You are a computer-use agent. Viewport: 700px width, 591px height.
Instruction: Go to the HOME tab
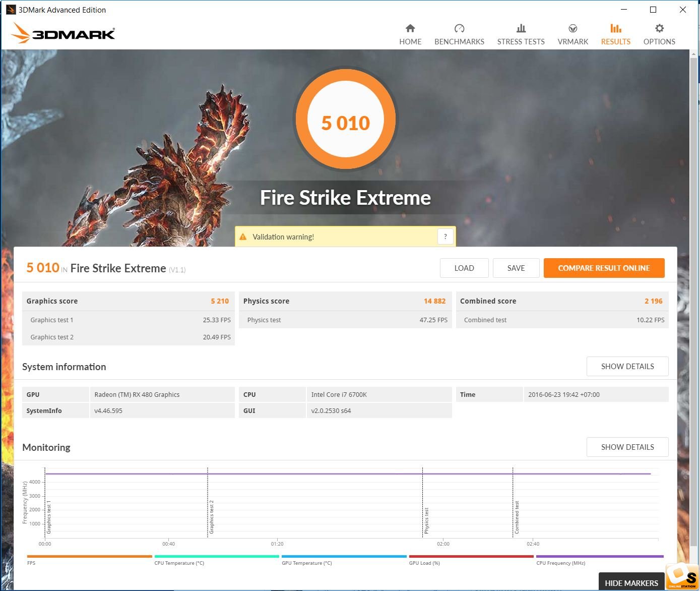point(410,35)
